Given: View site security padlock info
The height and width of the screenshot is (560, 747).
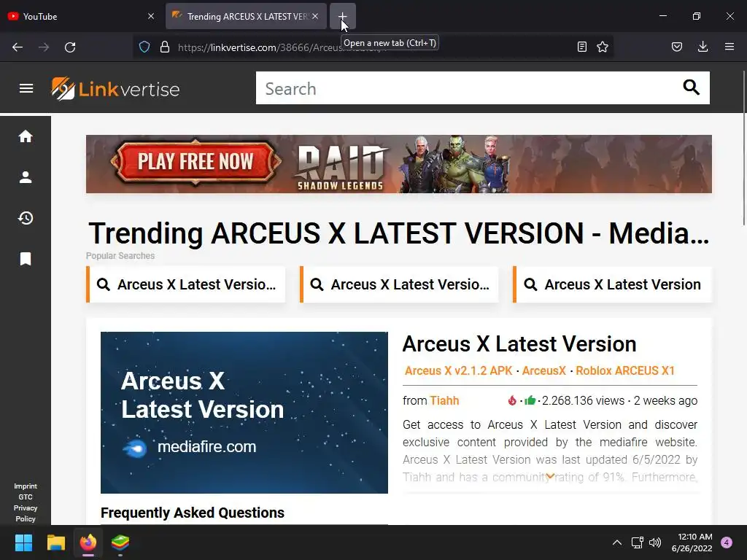Looking at the screenshot, I should tap(165, 47).
